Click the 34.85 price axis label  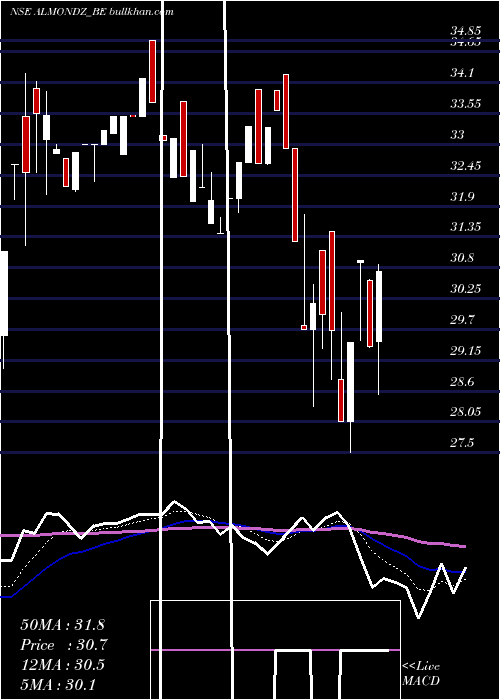click(465, 31)
